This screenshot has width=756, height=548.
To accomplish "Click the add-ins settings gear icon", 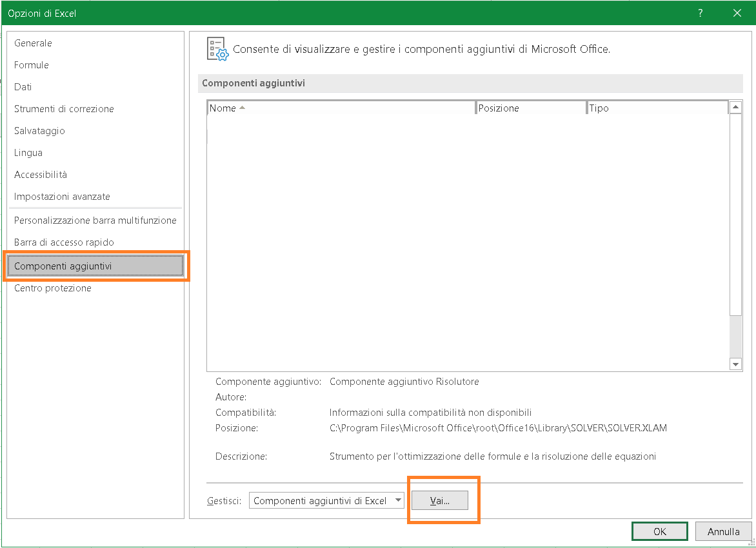I will click(217, 49).
